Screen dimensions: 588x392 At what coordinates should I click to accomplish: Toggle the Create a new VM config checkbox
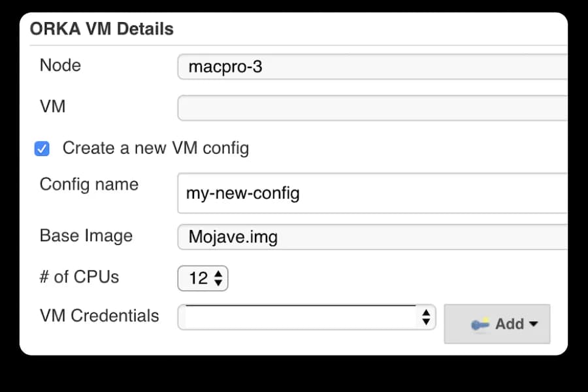(x=42, y=149)
